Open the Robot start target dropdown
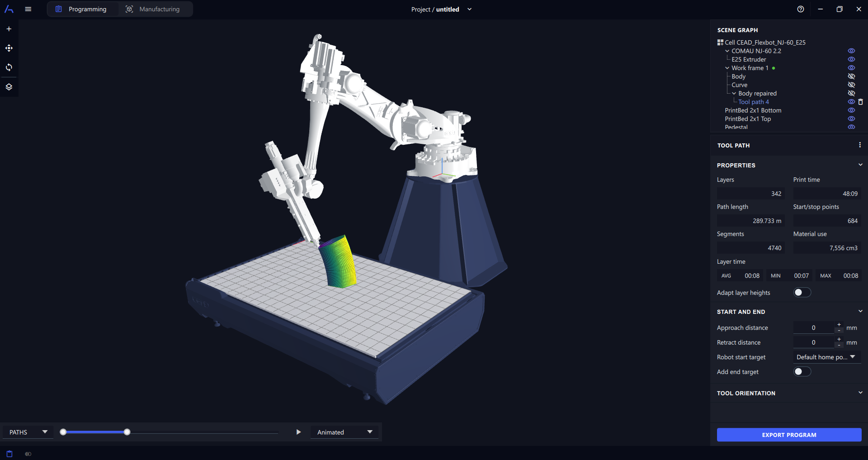This screenshot has height=460, width=868. tap(827, 357)
